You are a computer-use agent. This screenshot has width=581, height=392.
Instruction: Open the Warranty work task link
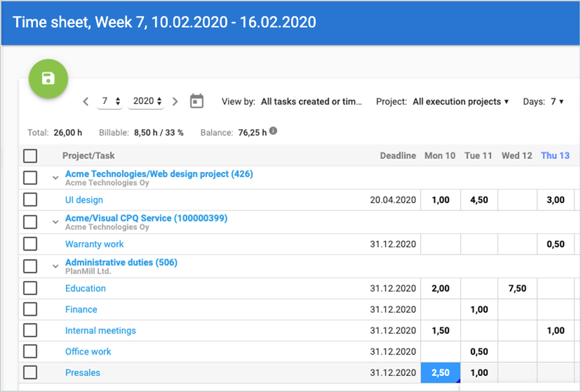coord(94,244)
